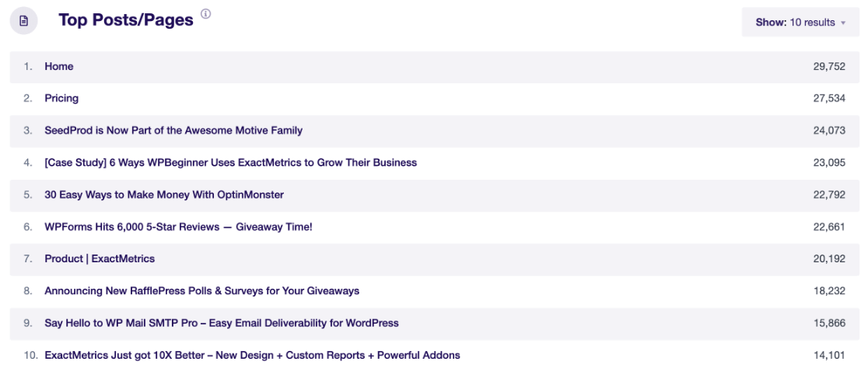
Task: Click the dropdown arrow beside 10 results
Action: pos(843,23)
